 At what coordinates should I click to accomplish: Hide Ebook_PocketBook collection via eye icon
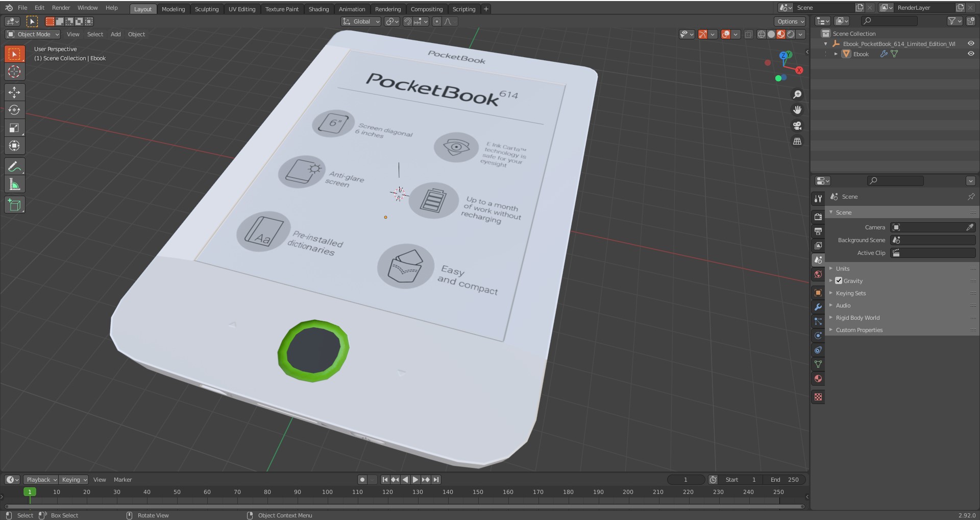[971, 43]
